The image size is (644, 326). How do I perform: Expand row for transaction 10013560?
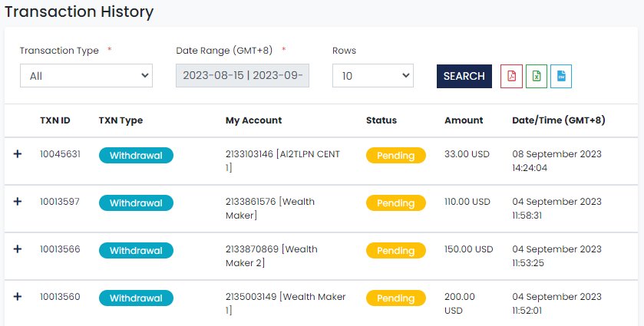(x=18, y=297)
